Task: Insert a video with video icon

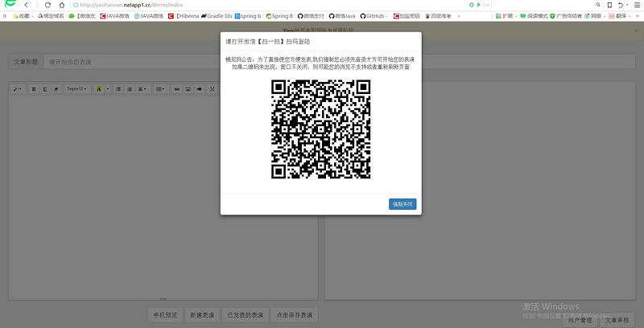Action: [199, 89]
